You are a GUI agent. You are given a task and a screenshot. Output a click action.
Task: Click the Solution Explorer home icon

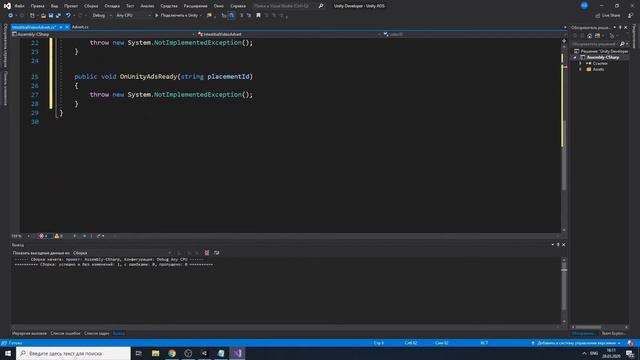(x=589, y=36)
